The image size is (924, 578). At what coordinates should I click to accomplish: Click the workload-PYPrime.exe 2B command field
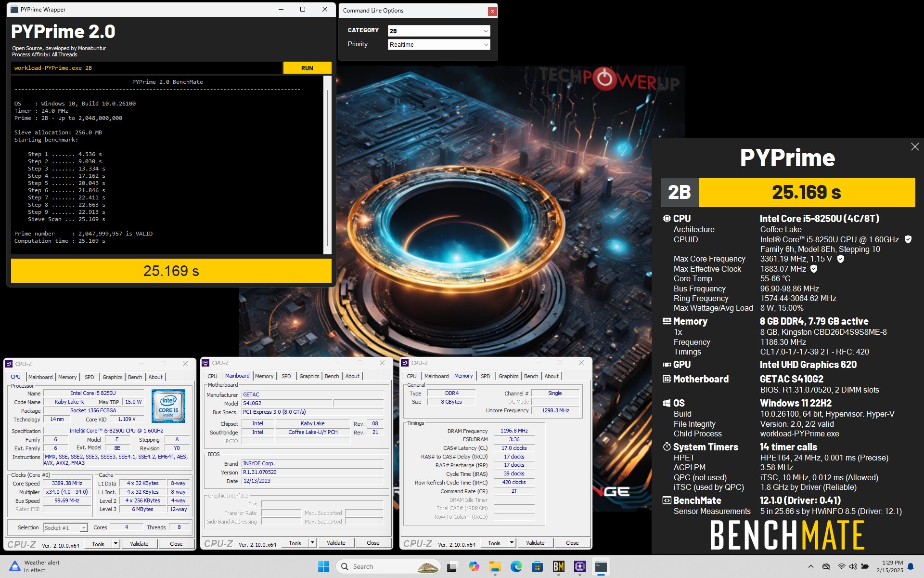146,68
